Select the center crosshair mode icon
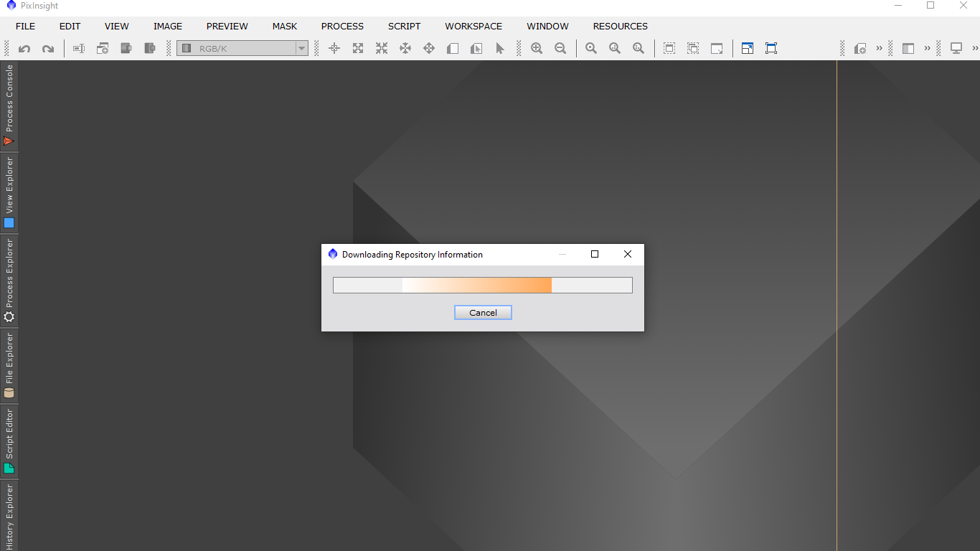980x551 pixels. coord(334,49)
